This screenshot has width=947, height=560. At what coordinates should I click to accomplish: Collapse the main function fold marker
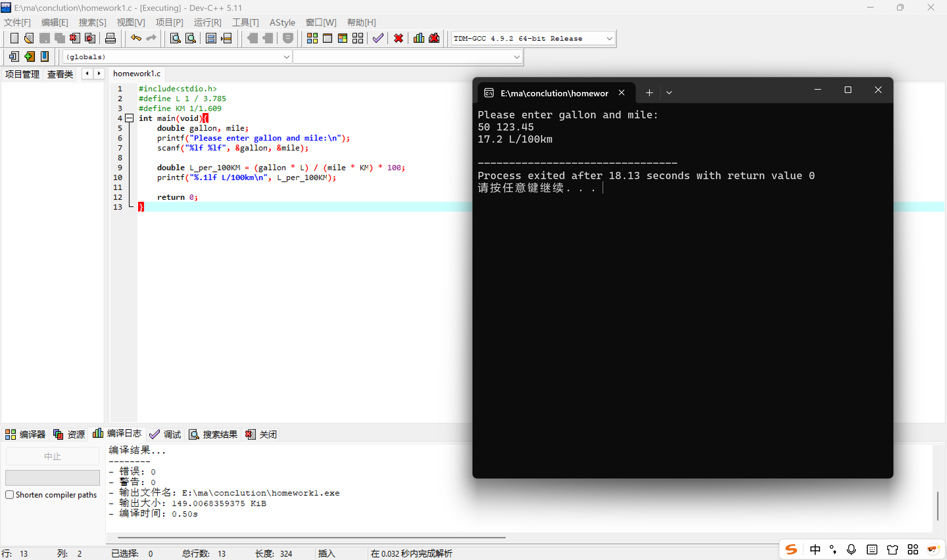130,118
